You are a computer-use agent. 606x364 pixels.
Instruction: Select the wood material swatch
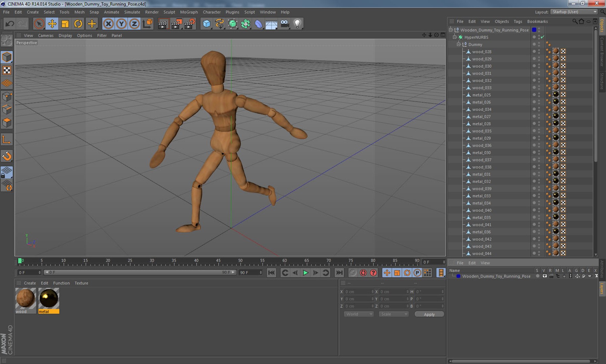tap(26, 301)
